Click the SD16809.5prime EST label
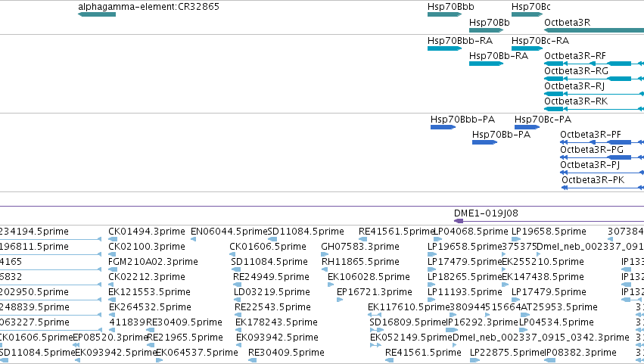This screenshot has width=644, height=364. [408, 322]
